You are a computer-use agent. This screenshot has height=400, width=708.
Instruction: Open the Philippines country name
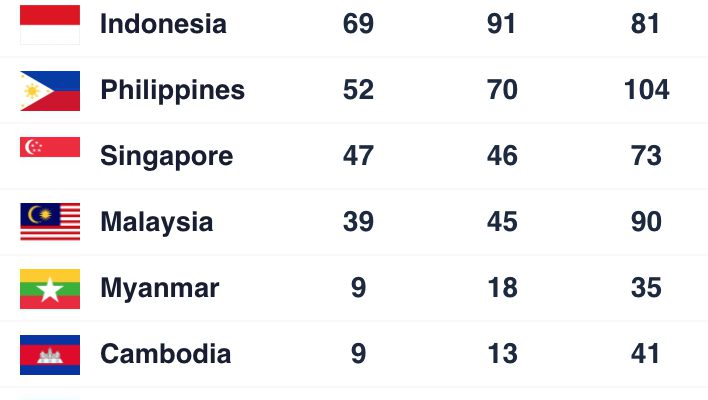click(x=172, y=90)
